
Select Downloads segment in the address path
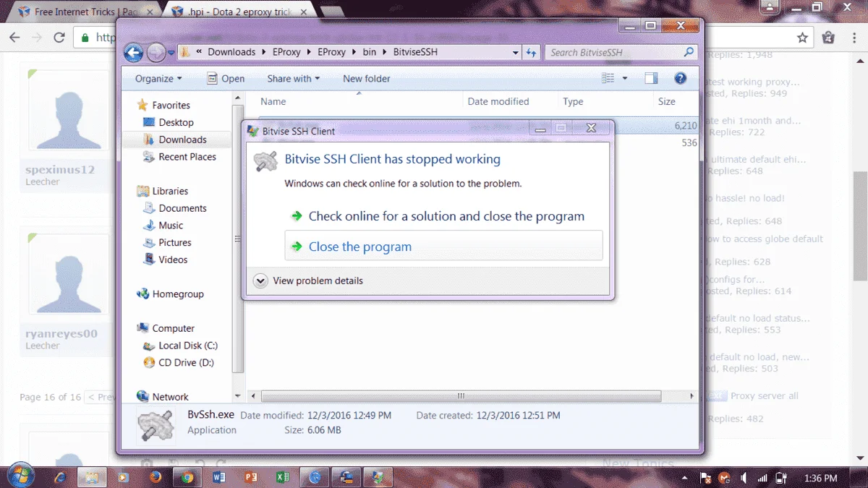pos(231,52)
